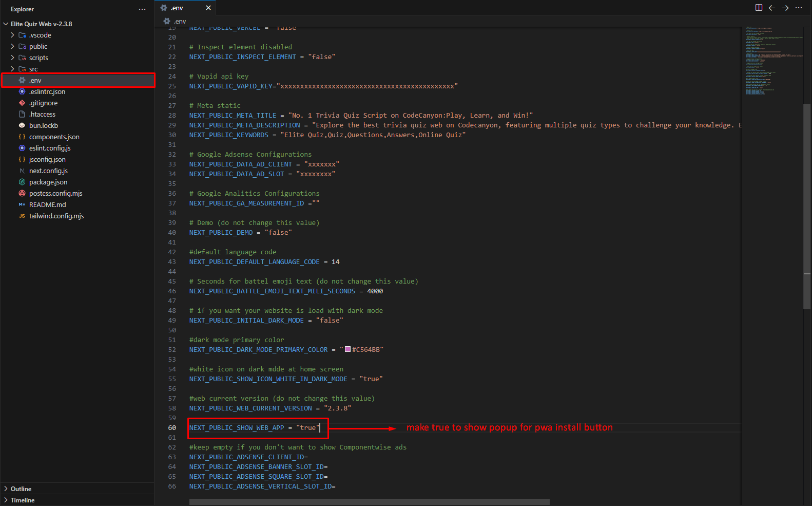
Task: Open next.config.js in the explorer
Action: point(48,171)
